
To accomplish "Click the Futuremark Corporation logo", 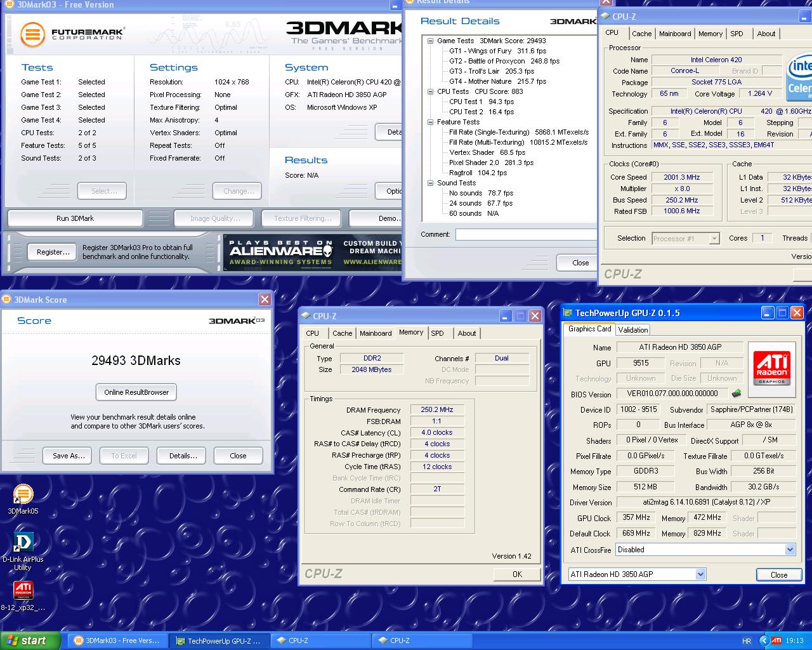I will coord(72,34).
